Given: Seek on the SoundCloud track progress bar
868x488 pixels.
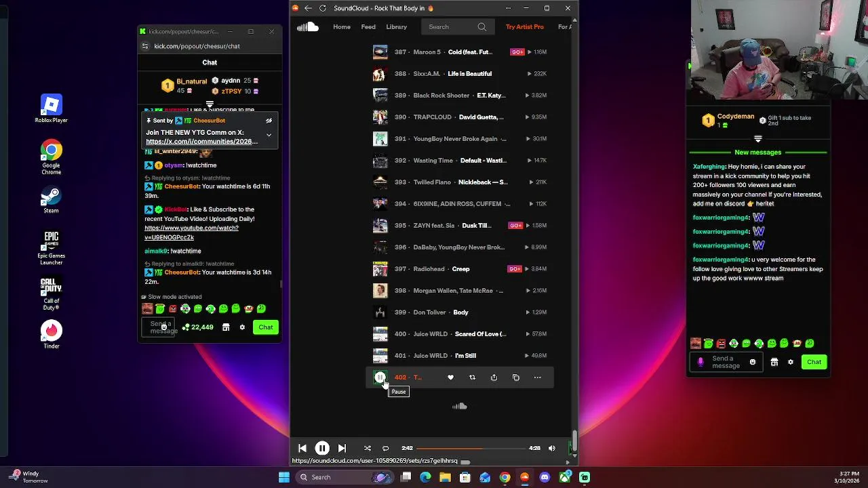Looking at the screenshot, I should pos(471,448).
